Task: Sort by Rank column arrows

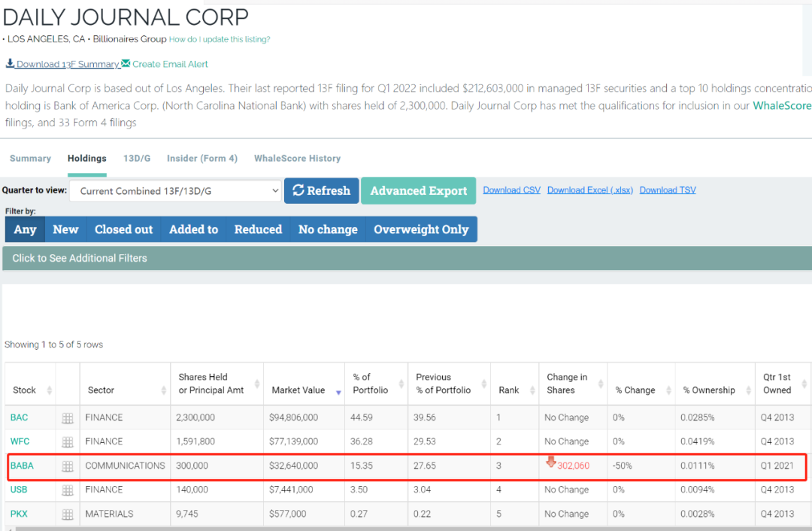Action: click(532, 390)
